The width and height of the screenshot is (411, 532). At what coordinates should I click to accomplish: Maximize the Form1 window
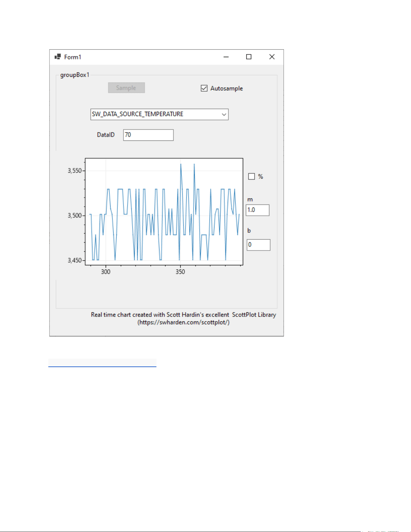(249, 57)
